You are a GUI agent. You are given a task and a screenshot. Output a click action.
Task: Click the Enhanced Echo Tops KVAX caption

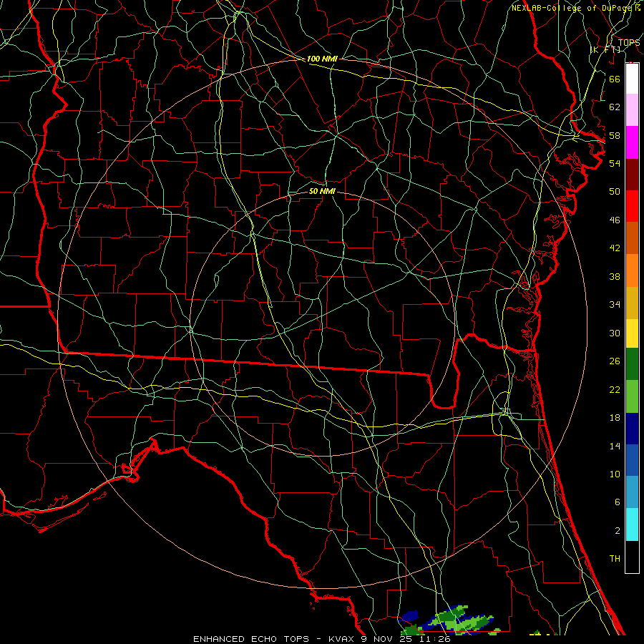pyautogui.click(x=321, y=639)
